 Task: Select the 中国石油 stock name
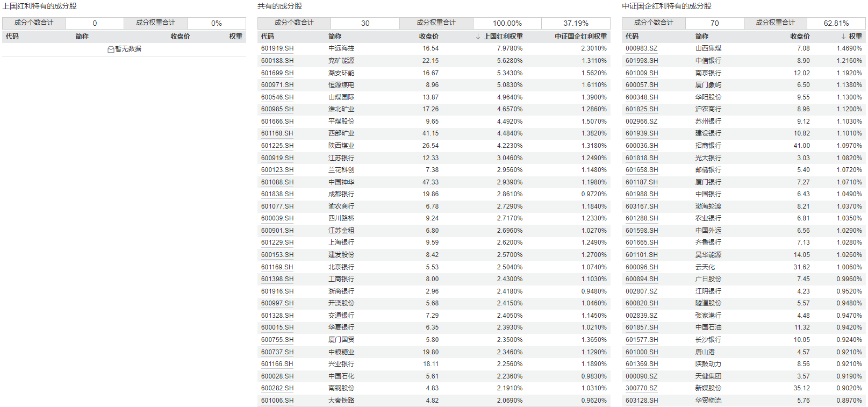708,327
